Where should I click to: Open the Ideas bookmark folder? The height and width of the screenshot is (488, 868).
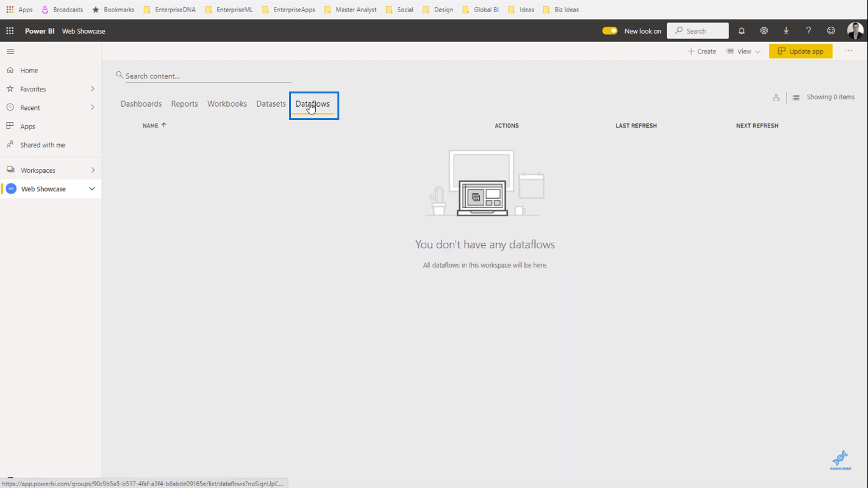click(521, 10)
